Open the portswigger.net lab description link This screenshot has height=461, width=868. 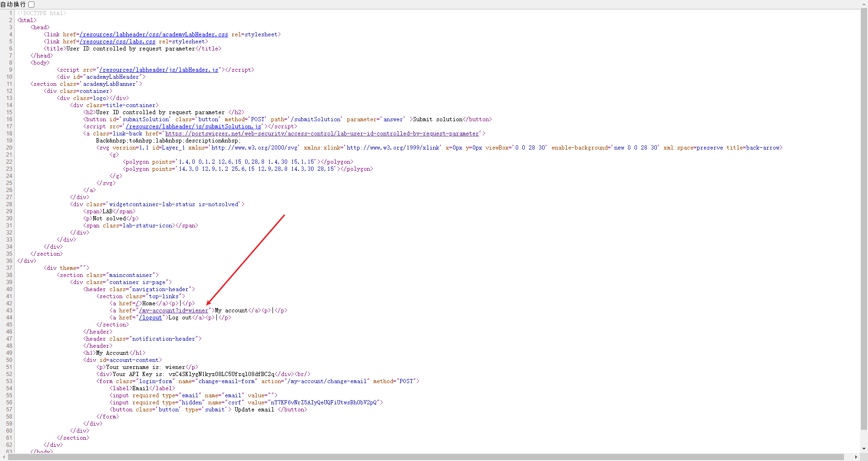click(x=322, y=134)
